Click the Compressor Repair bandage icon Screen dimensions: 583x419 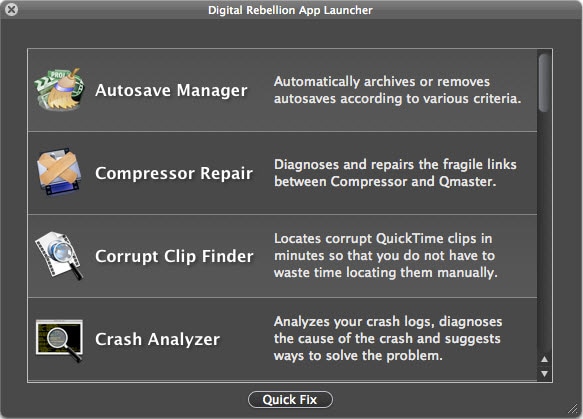pos(59,172)
